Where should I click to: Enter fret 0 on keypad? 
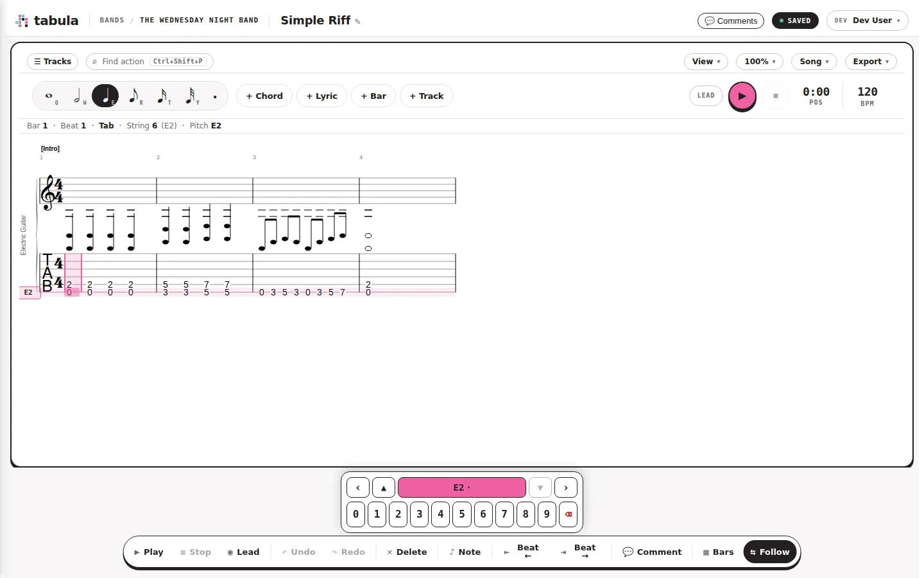(355, 514)
